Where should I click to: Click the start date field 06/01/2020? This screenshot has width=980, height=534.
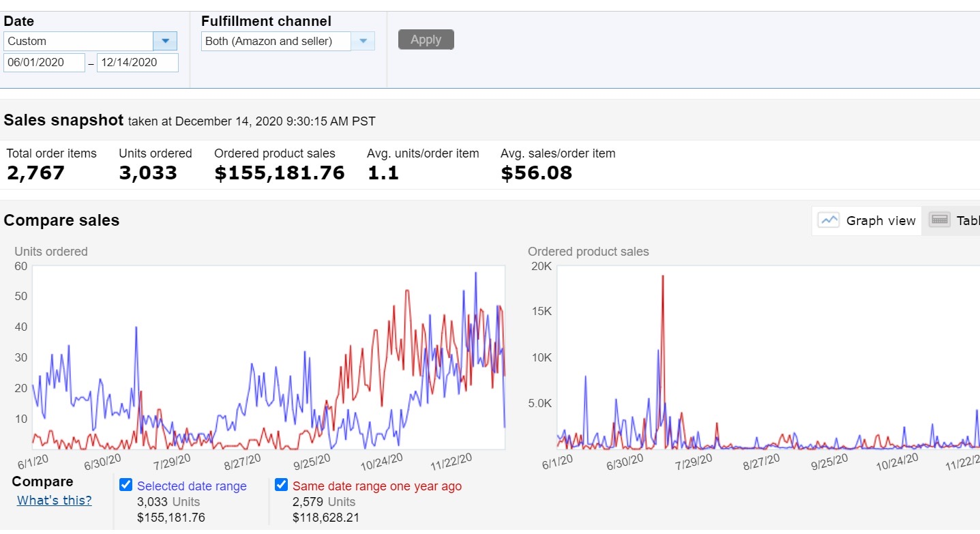(x=44, y=63)
